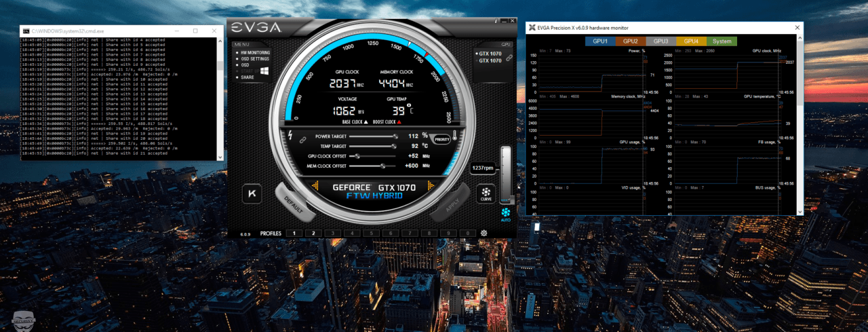This screenshot has height=332, width=868.
Task: Toggle Auto fan control
Action: (x=506, y=214)
